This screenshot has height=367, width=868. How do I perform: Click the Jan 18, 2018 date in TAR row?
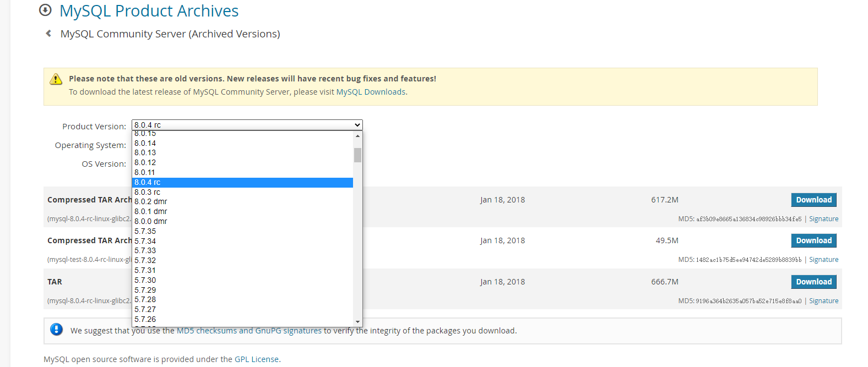tap(502, 282)
